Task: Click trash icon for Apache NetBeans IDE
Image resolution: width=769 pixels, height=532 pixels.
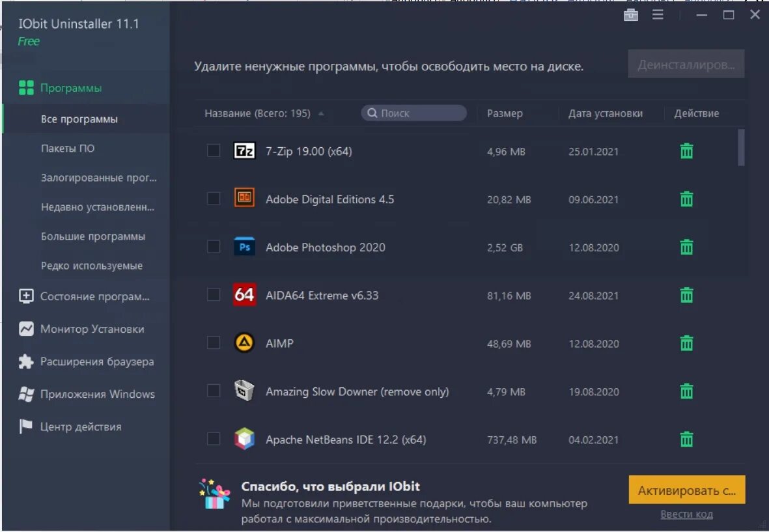Action: tap(686, 440)
